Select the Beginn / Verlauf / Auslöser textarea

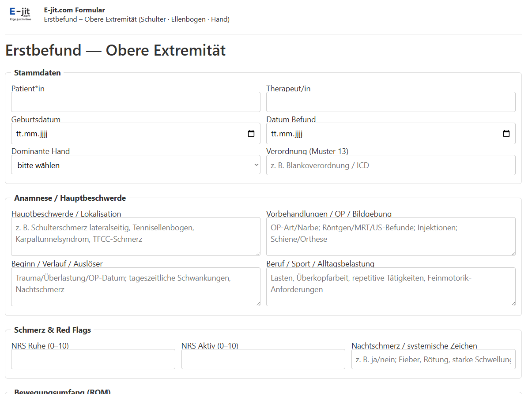coord(136,287)
